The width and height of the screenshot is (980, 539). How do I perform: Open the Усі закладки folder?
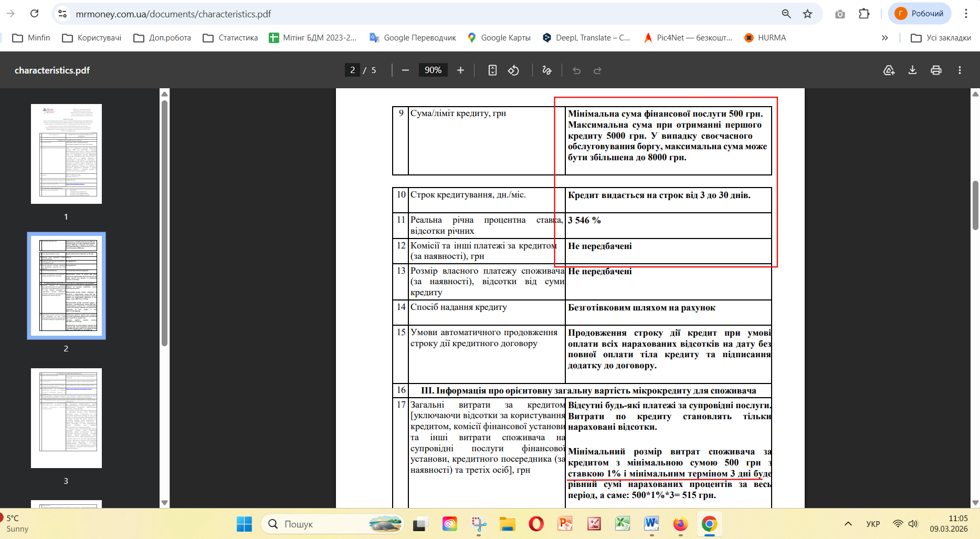(941, 38)
